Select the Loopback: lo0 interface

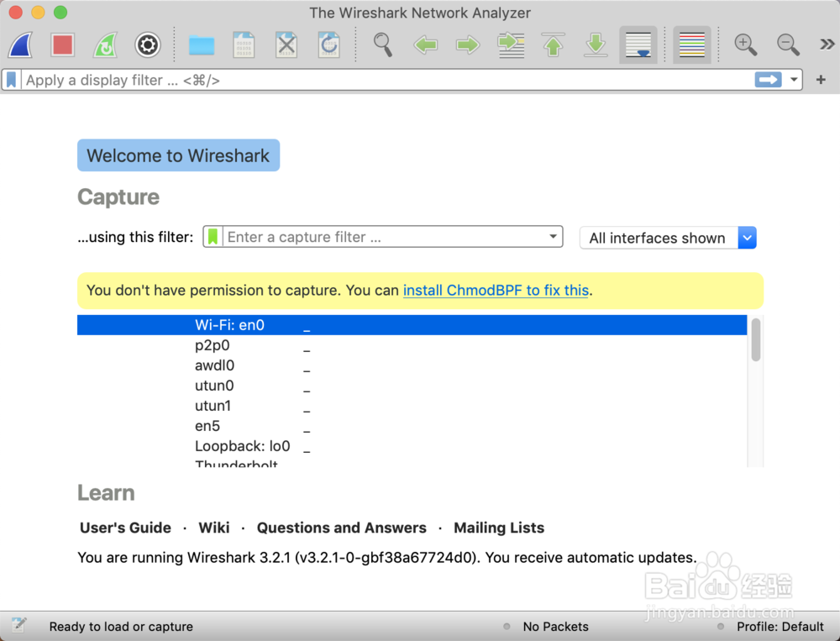point(412,446)
